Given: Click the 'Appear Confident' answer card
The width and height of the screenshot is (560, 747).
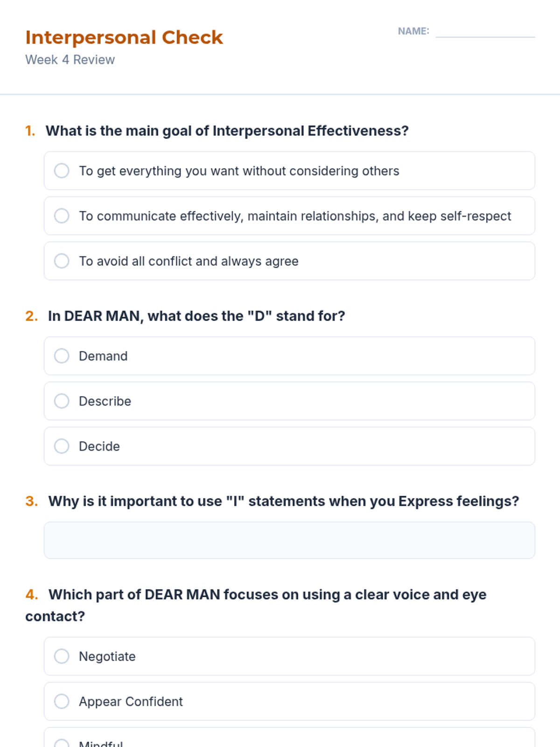Looking at the screenshot, I should (x=289, y=701).
